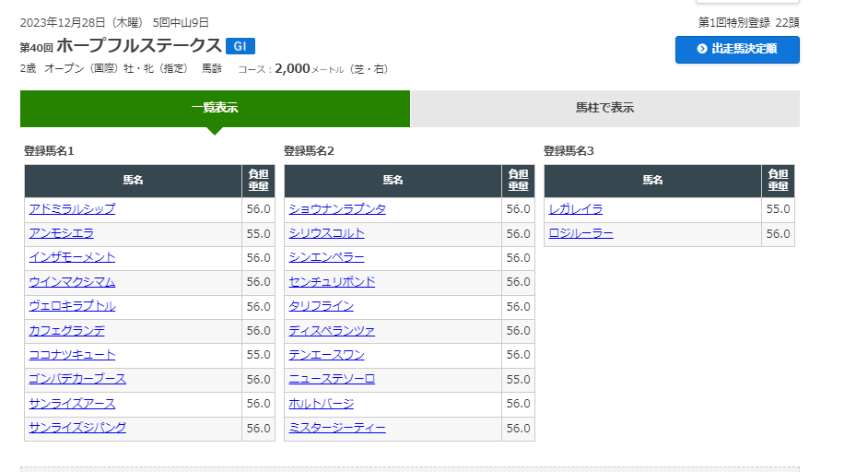Viewport: 868px width, 472px height.
Task: Open horse レガレイラ link
Action: tap(576, 209)
